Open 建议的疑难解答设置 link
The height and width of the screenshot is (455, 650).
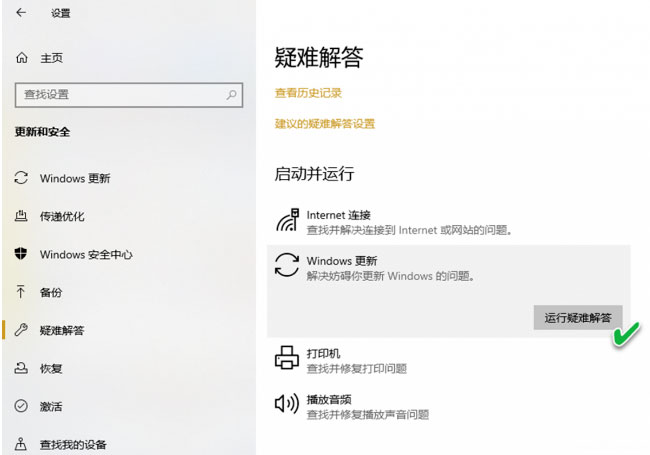click(325, 123)
